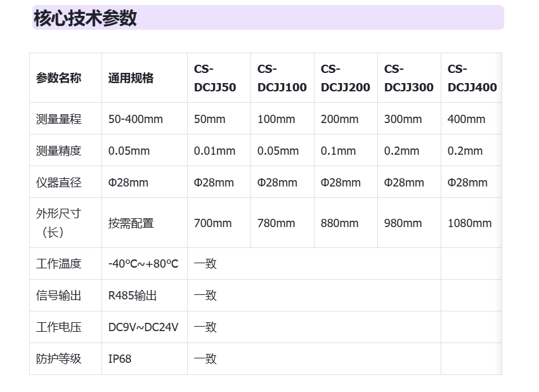
Task: Click the 50-400mm general range cell
Action: pyautogui.click(x=135, y=119)
